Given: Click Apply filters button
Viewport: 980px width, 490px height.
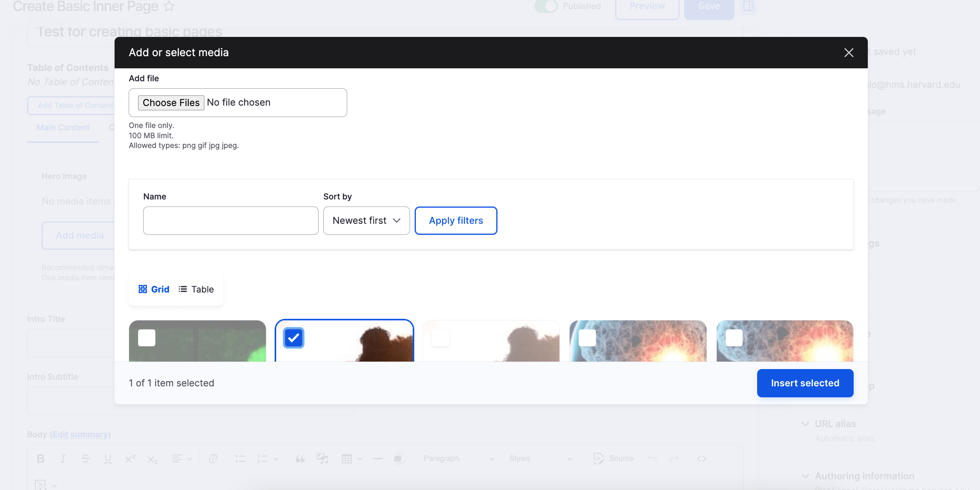Looking at the screenshot, I should coord(456,221).
